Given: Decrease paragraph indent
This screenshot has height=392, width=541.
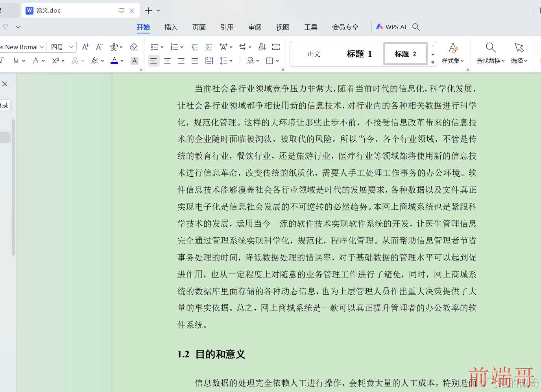Looking at the screenshot, I should point(195,47).
